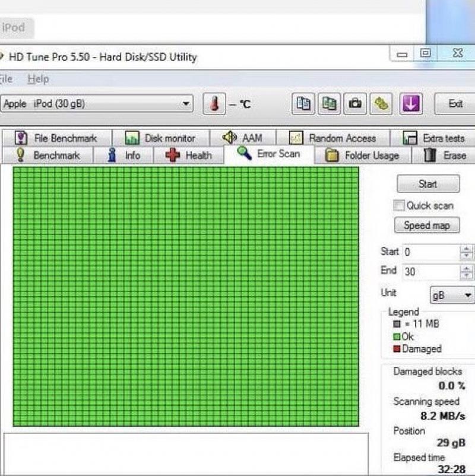
Task: Switch to the Erase tab
Action: click(444, 156)
